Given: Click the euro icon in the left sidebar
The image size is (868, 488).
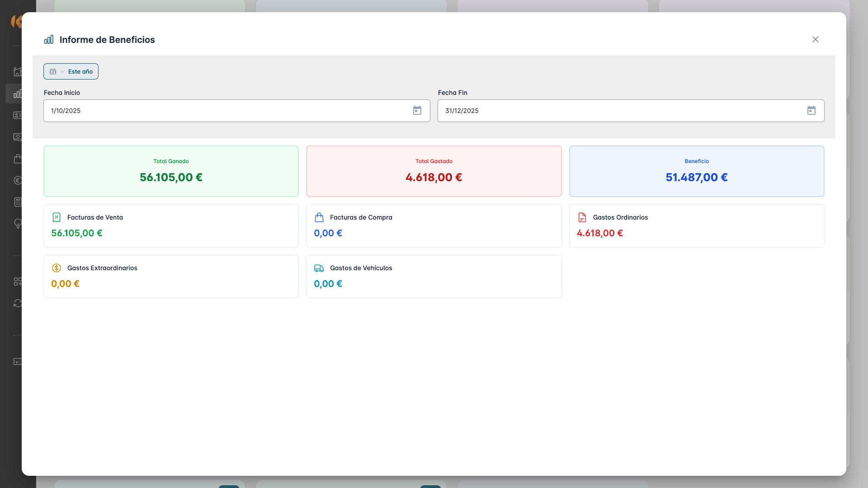Looking at the screenshot, I should tap(18, 180).
